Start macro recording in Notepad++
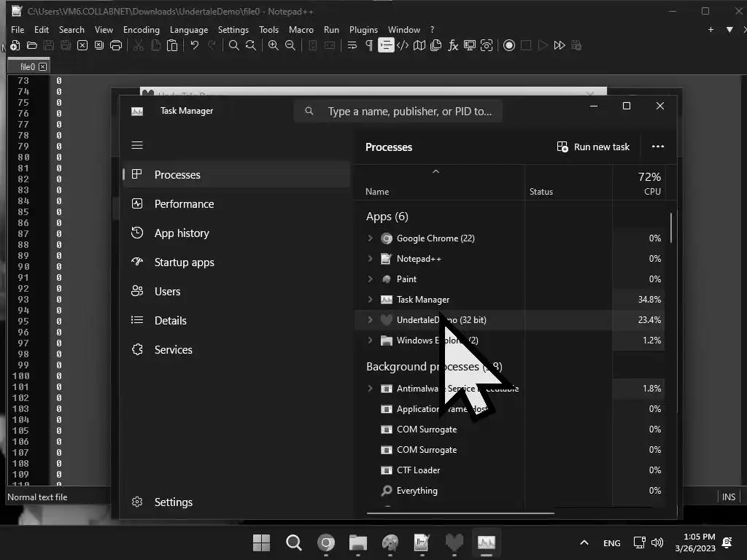 (509, 45)
